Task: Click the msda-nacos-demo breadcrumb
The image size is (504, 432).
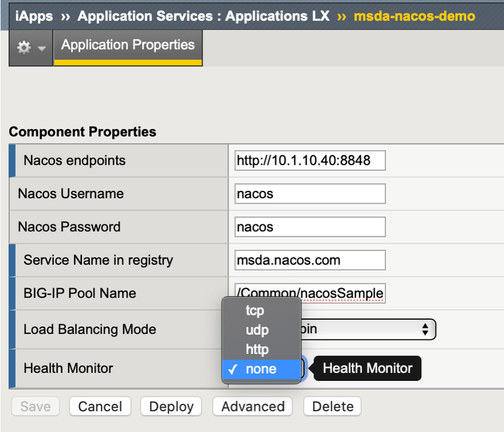Action: pos(415,15)
